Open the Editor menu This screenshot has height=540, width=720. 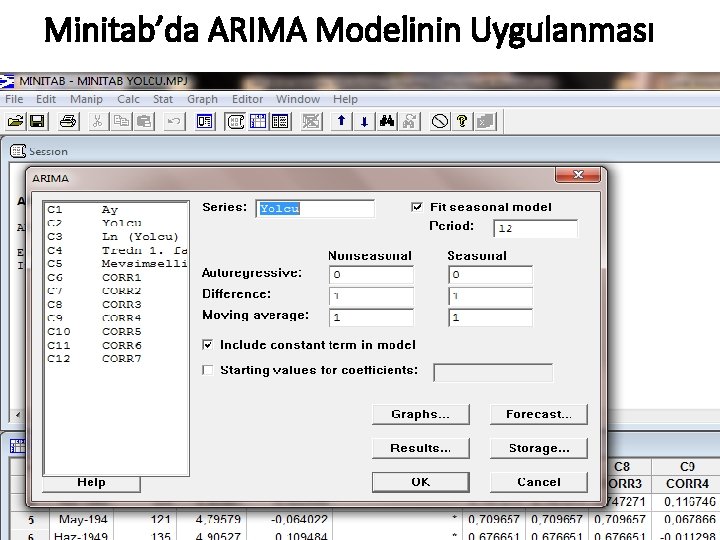pyautogui.click(x=248, y=99)
